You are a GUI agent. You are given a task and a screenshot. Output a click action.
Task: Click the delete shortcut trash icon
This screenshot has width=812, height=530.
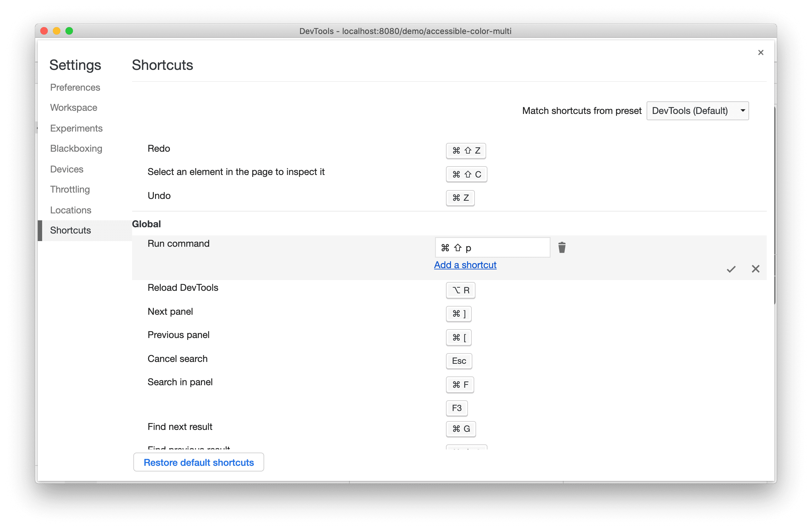[562, 247]
